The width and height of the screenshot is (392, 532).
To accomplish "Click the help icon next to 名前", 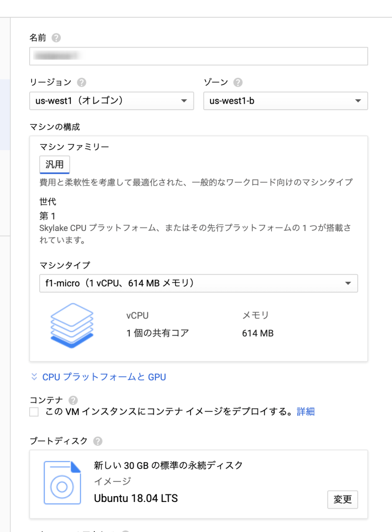I will click(57, 37).
